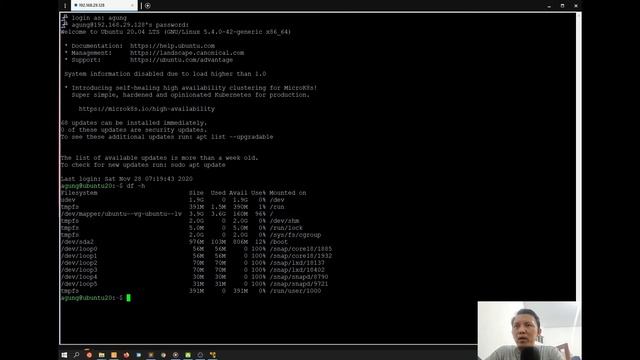Click the 'Mounted on' column header

[x=288, y=193]
